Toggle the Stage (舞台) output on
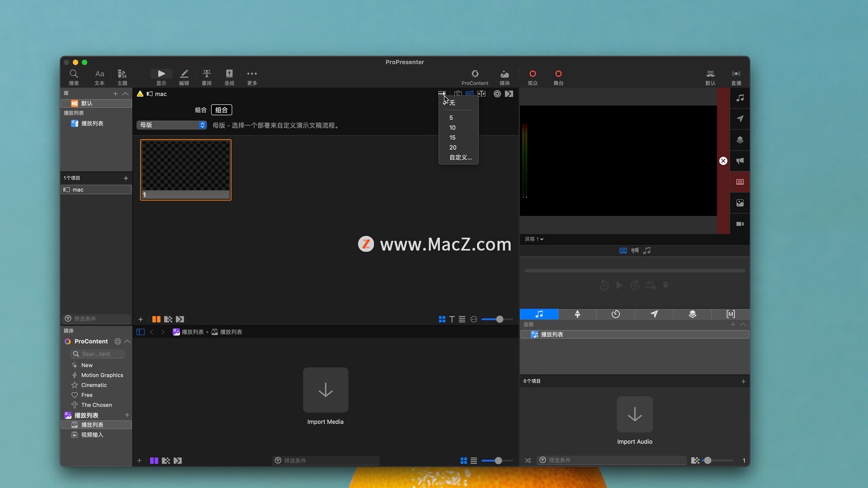The image size is (868, 488). coord(558,77)
